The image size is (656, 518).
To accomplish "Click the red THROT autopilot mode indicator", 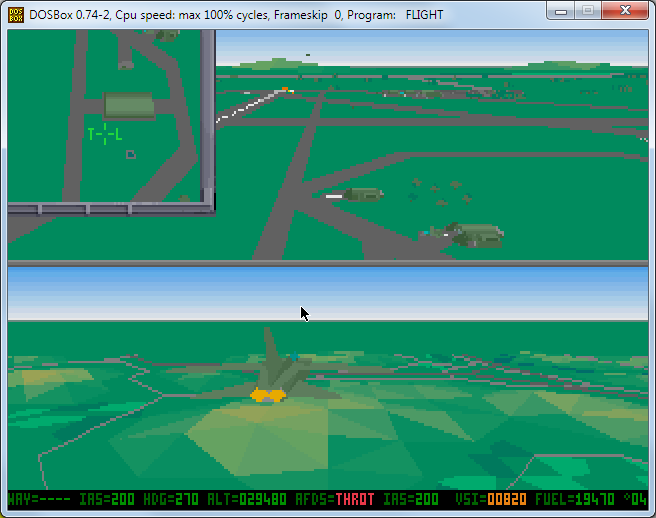I will pyautogui.click(x=354, y=498).
